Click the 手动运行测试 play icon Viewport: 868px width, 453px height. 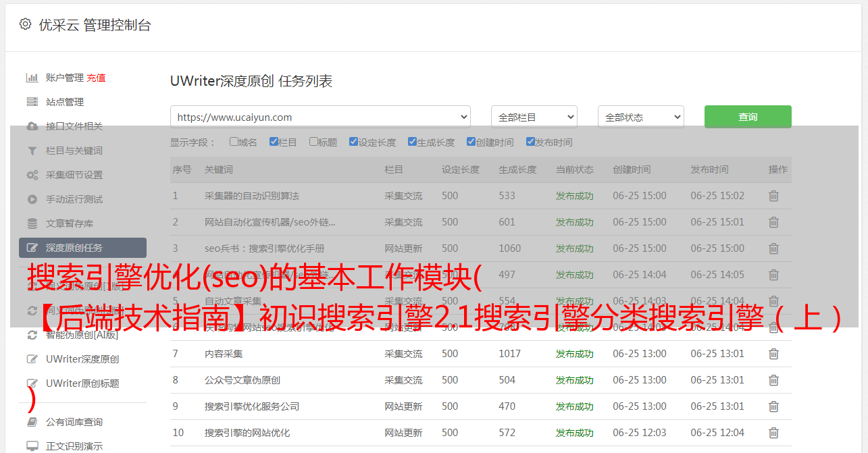tap(32, 199)
